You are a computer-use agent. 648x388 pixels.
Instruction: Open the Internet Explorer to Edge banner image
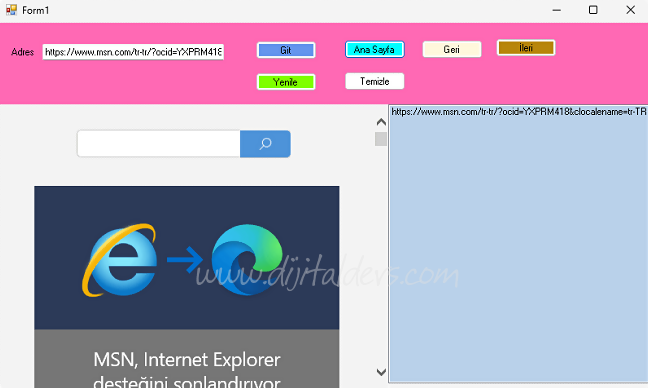click(x=187, y=258)
